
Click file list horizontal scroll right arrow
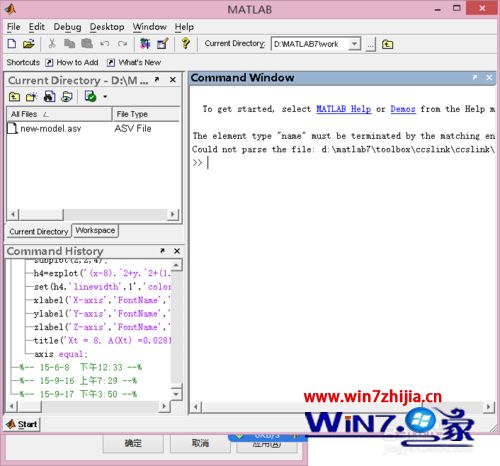pyautogui.click(x=173, y=214)
